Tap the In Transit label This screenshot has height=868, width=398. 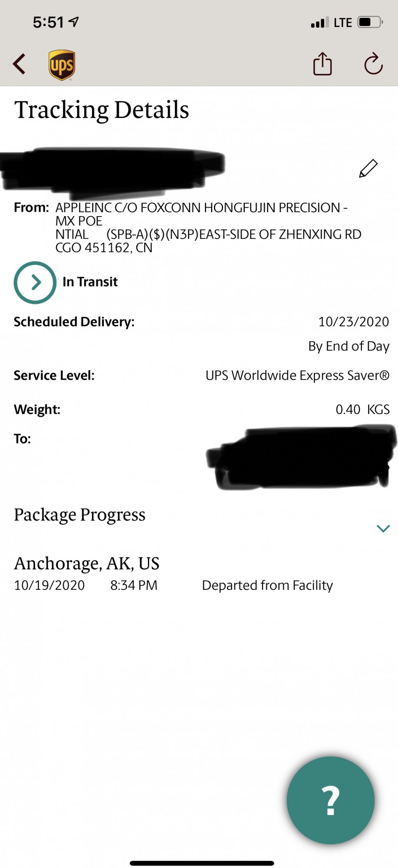tap(90, 282)
